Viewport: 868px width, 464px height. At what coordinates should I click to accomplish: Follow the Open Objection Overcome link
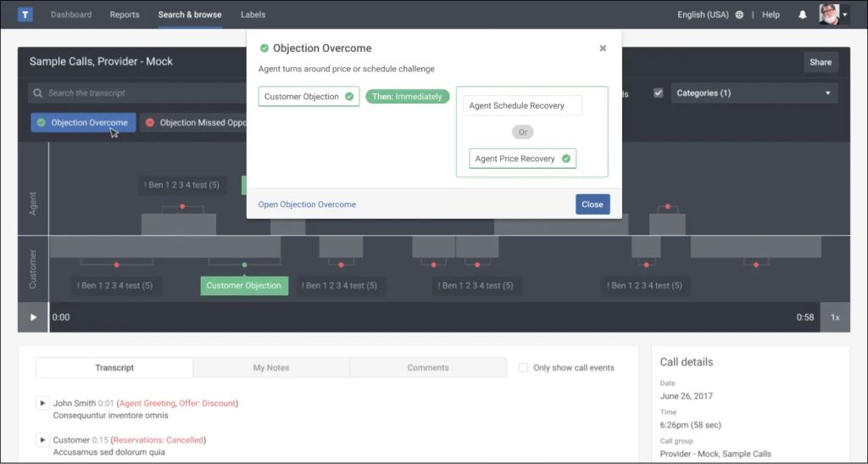tap(307, 204)
